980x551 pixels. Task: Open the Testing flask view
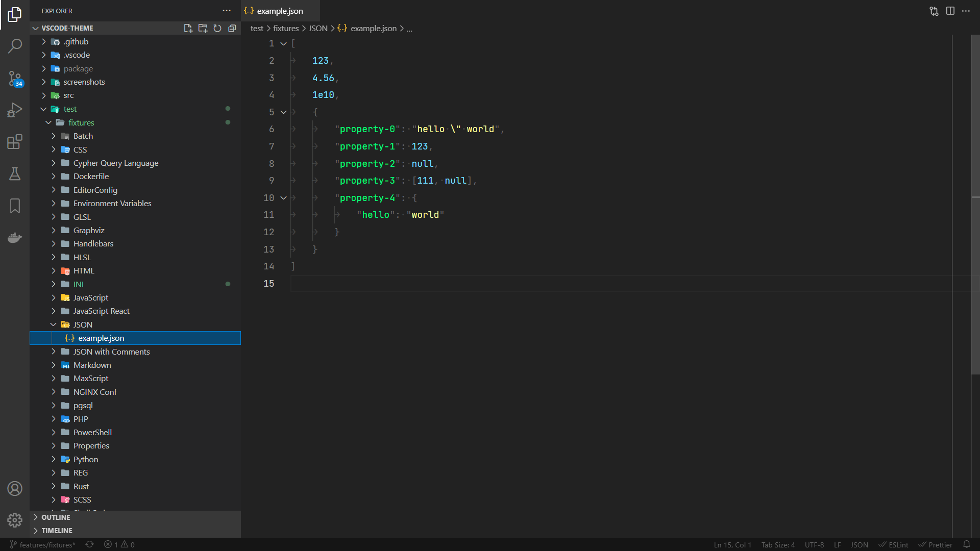click(15, 174)
